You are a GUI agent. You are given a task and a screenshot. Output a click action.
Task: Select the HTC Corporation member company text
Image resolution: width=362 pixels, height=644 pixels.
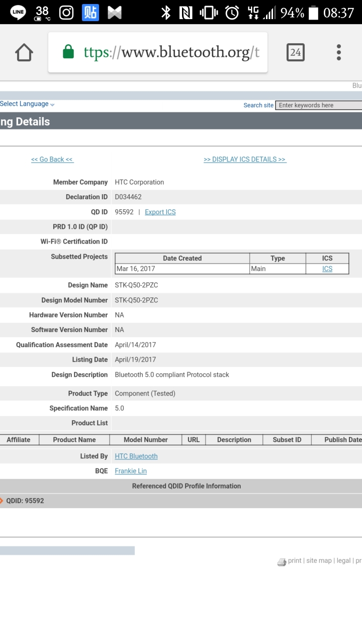pos(139,182)
